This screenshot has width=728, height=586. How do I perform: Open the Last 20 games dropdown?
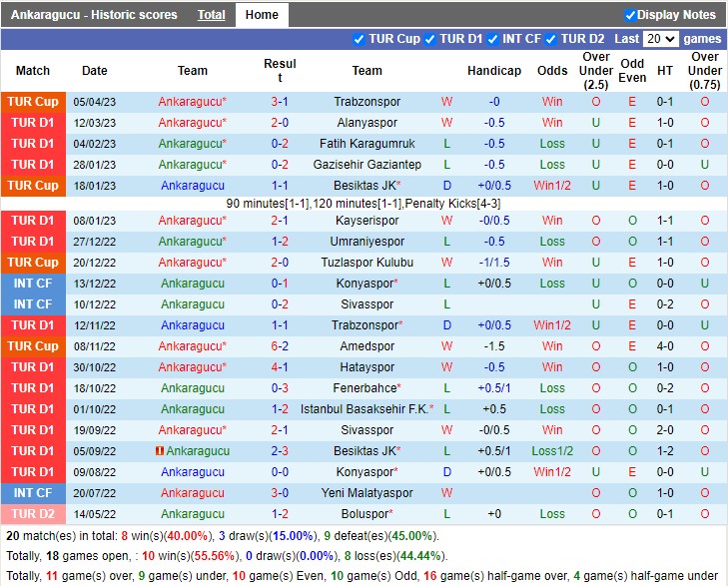(x=660, y=39)
